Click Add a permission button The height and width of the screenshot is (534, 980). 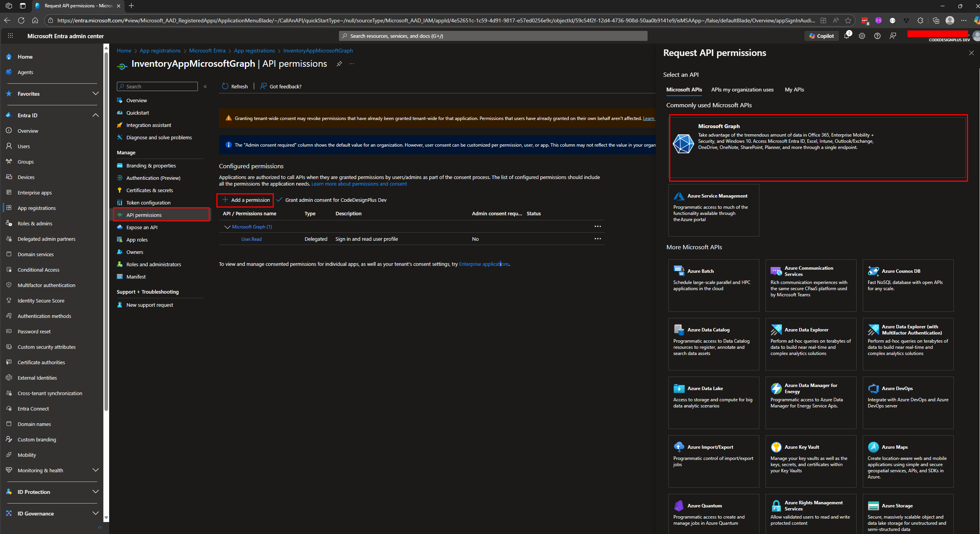click(246, 200)
